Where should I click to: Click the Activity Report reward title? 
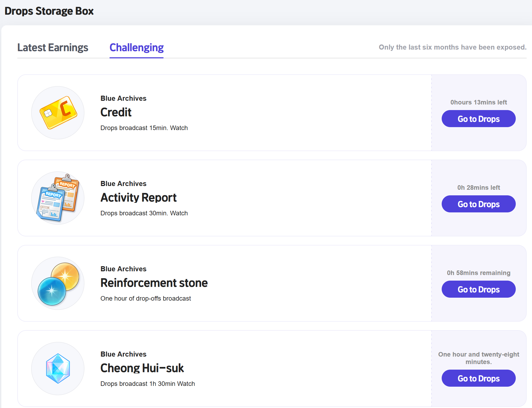[x=139, y=197]
